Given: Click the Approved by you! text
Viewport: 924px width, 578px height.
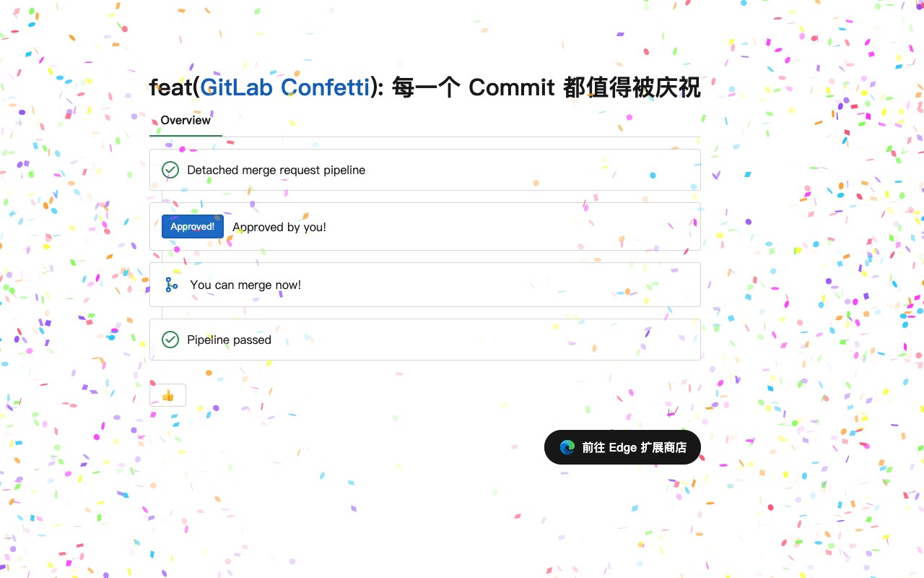Looking at the screenshot, I should click(x=279, y=227).
